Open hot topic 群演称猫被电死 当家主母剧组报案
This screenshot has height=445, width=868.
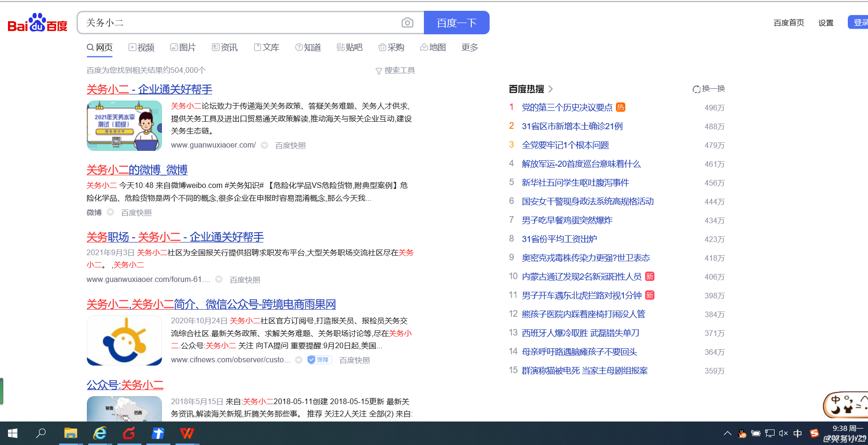(x=584, y=371)
